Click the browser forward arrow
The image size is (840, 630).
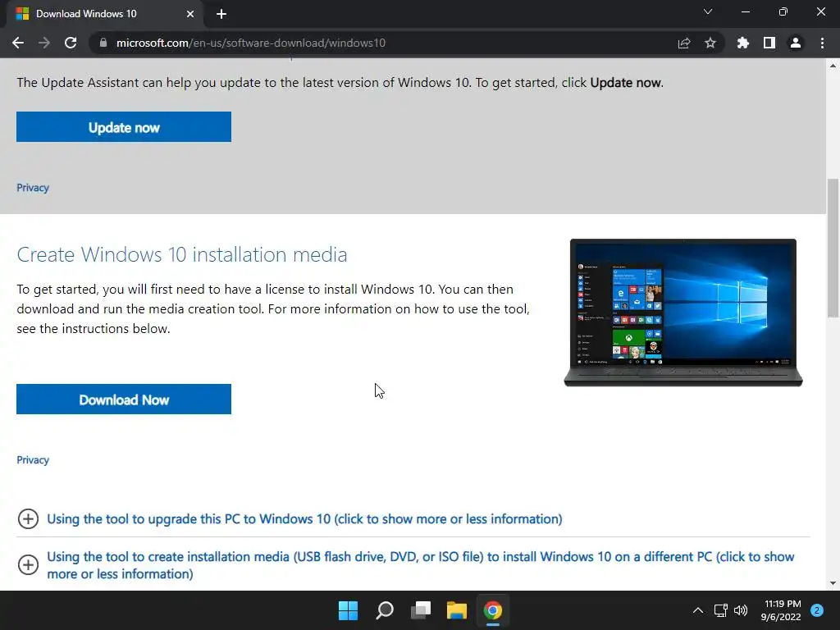pyautogui.click(x=44, y=43)
